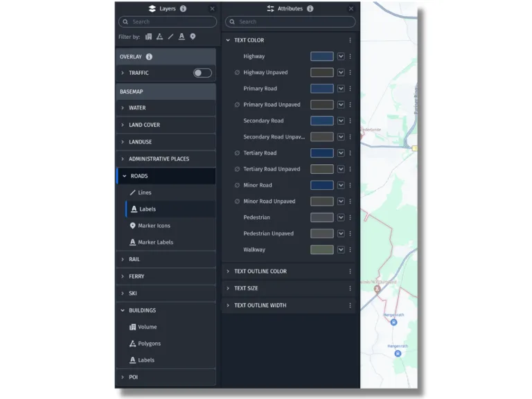Open the TEXT COLOR section options menu
This screenshot has height=399, width=532.
(350, 40)
